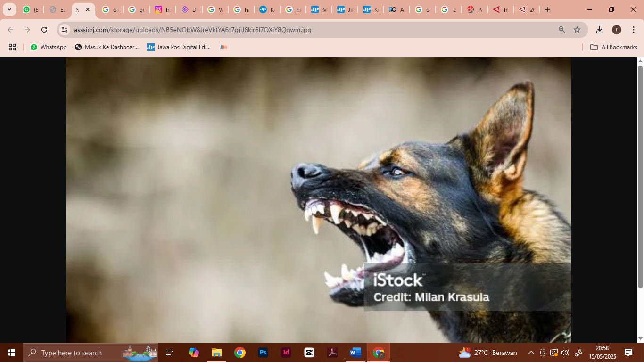Switch to the last red triangle tab
The height and width of the screenshot is (362, 644).
pyautogui.click(x=526, y=9)
